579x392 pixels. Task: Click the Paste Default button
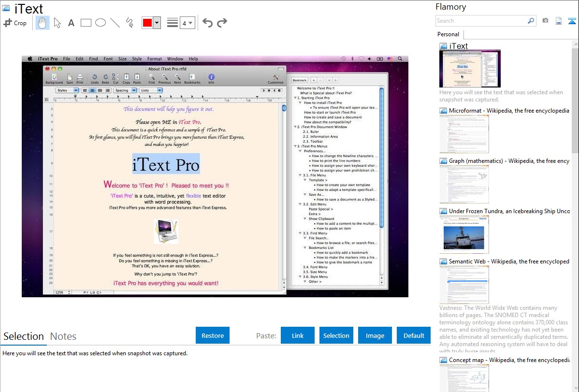[x=414, y=335]
